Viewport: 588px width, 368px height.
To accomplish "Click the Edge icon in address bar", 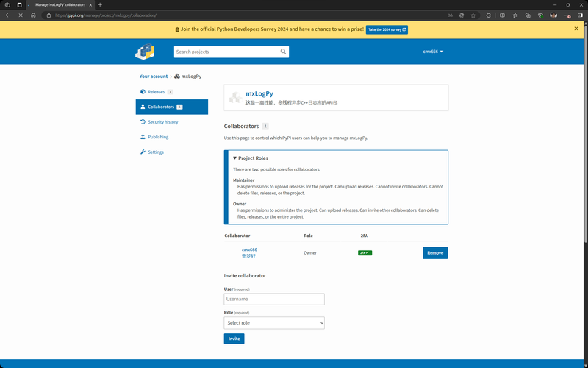I will 462,15.
